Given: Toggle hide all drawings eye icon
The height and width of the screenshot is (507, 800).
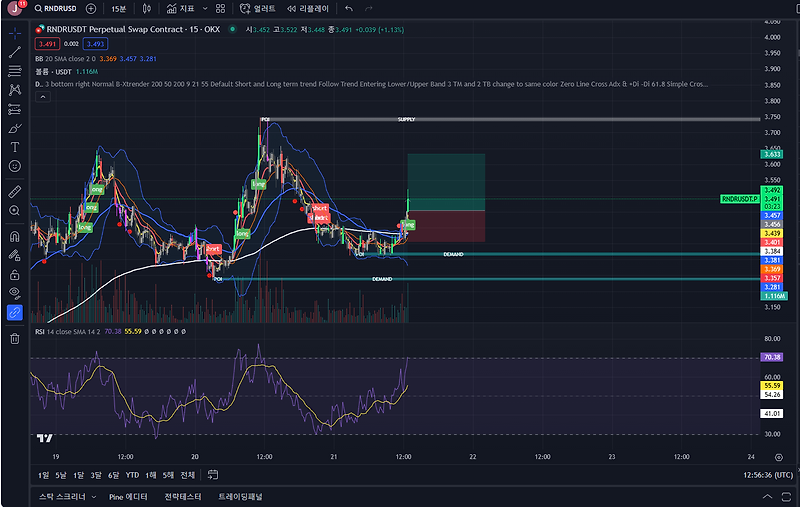Looking at the screenshot, I should [15, 293].
